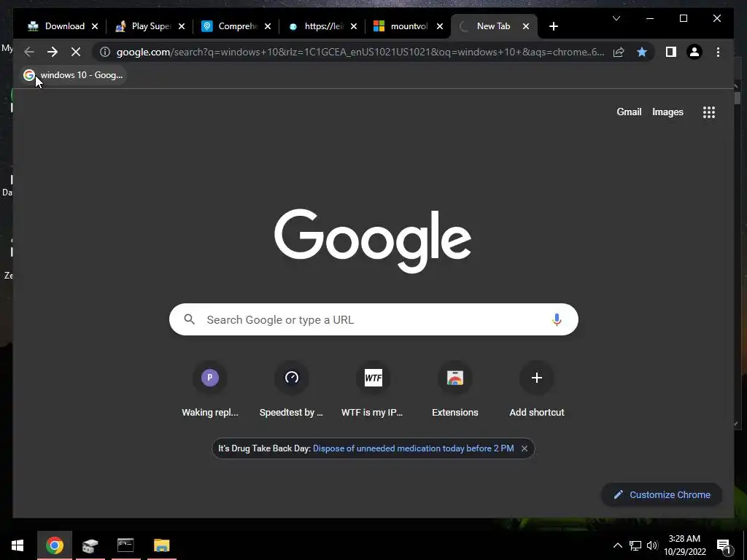The width and height of the screenshot is (747, 560).
Task: Open the Command Prompt taskbar icon
Action: click(x=125, y=545)
